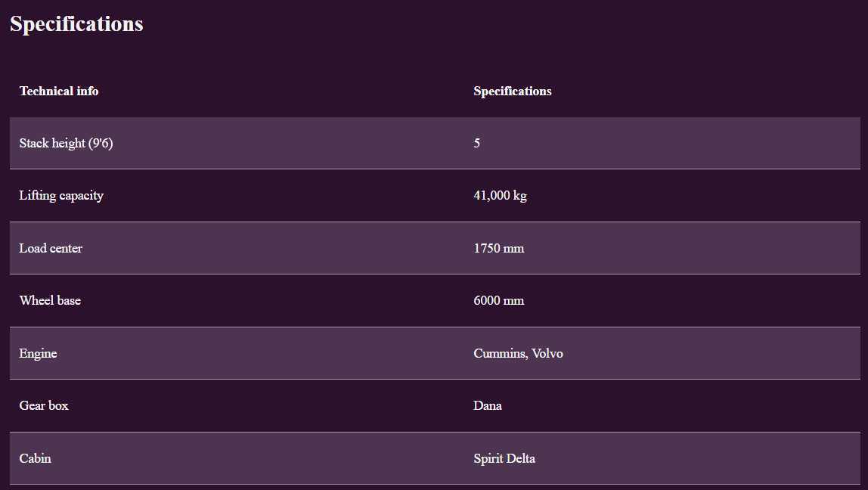Select the Gear box label
The image size is (868, 490).
44,405
